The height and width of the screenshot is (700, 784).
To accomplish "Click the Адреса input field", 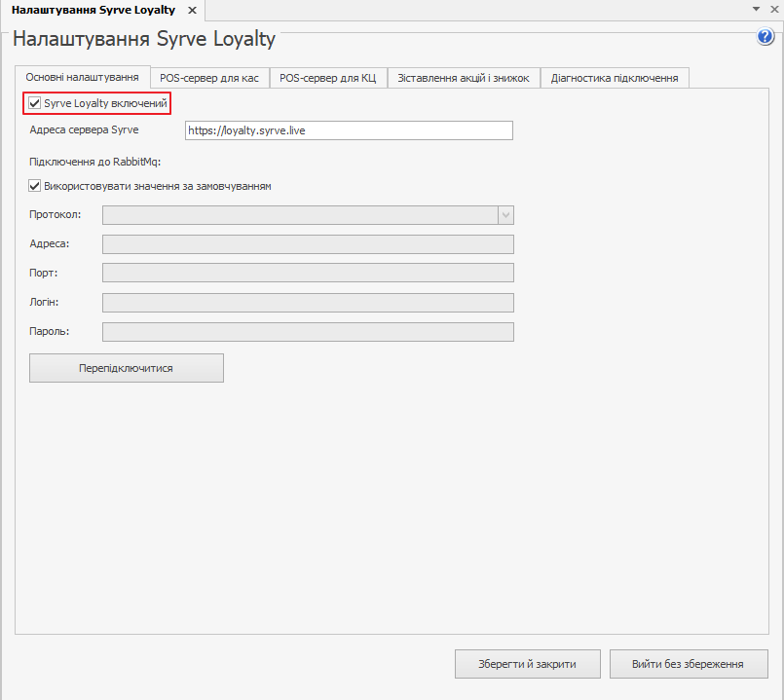I will coord(308,244).
